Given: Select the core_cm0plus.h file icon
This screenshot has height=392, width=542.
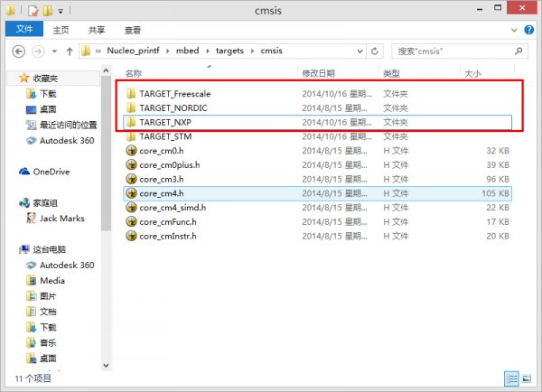Looking at the screenshot, I should pyautogui.click(x=131, y=165).
